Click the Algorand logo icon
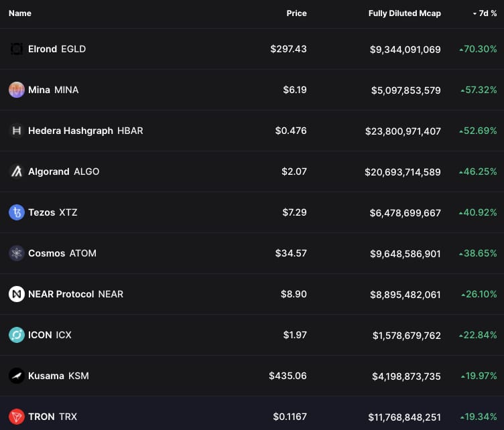 tap(17, 171)
